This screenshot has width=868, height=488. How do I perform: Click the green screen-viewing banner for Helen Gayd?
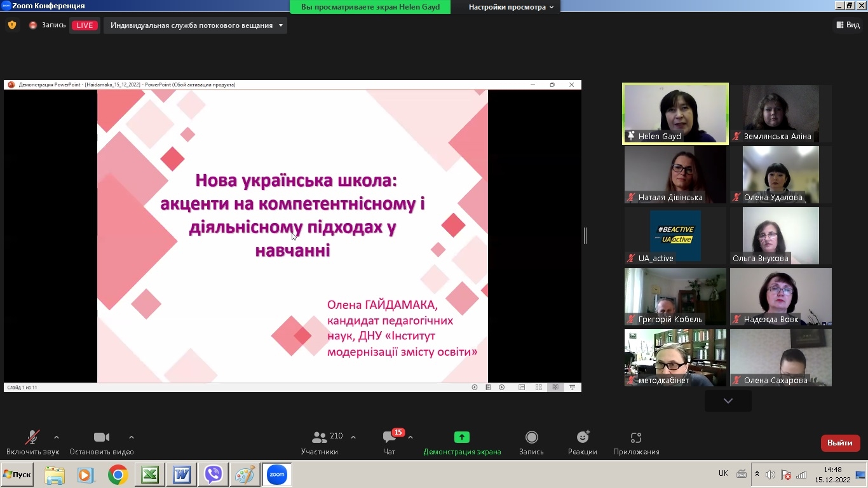click(370, 7)
